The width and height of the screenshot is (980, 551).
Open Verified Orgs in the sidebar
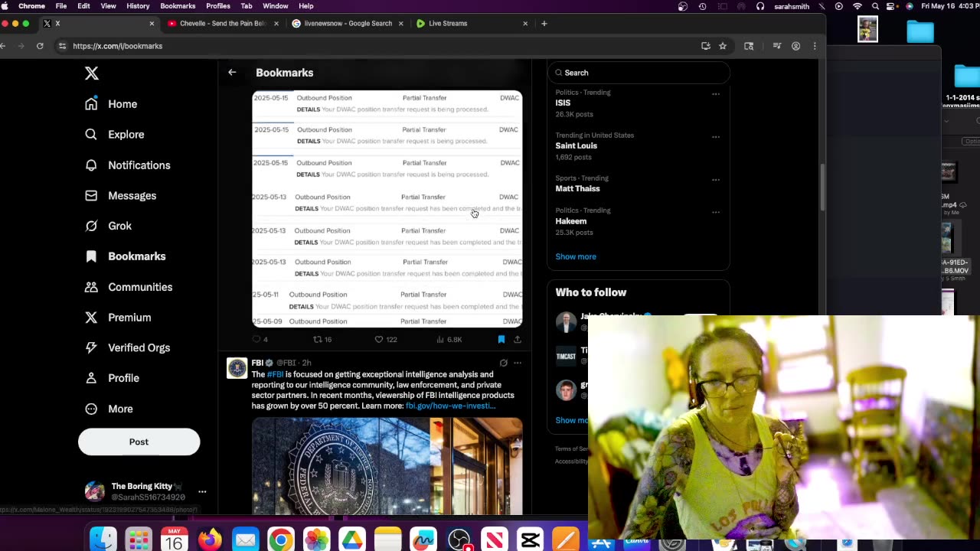point(128,347)
